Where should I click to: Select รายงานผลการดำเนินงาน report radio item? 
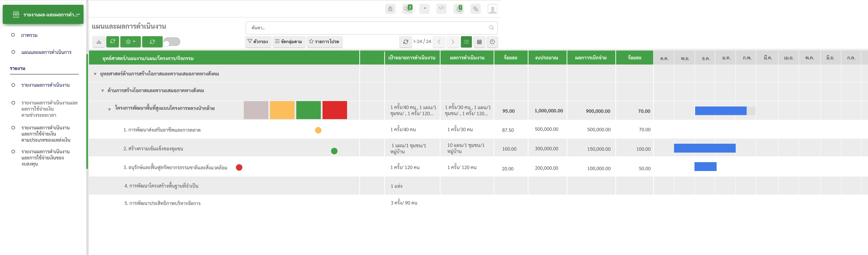[13, 85]
